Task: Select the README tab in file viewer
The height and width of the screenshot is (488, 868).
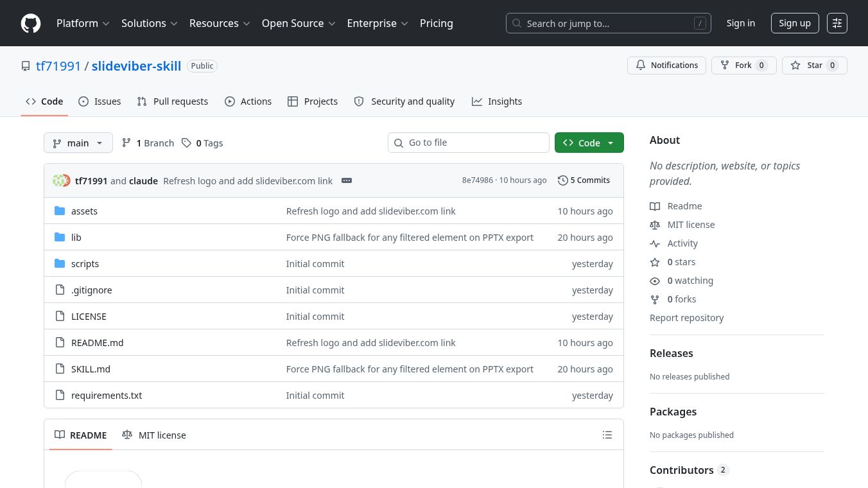Action: point(81,435)
